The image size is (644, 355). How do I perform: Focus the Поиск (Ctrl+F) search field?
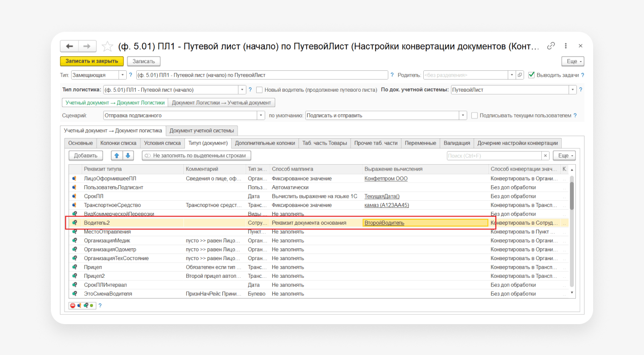(494, 156)
